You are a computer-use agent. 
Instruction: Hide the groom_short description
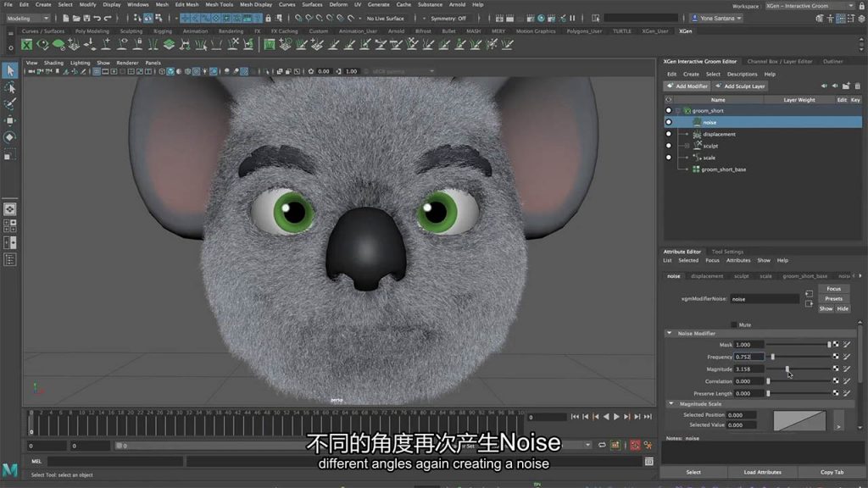669,111
